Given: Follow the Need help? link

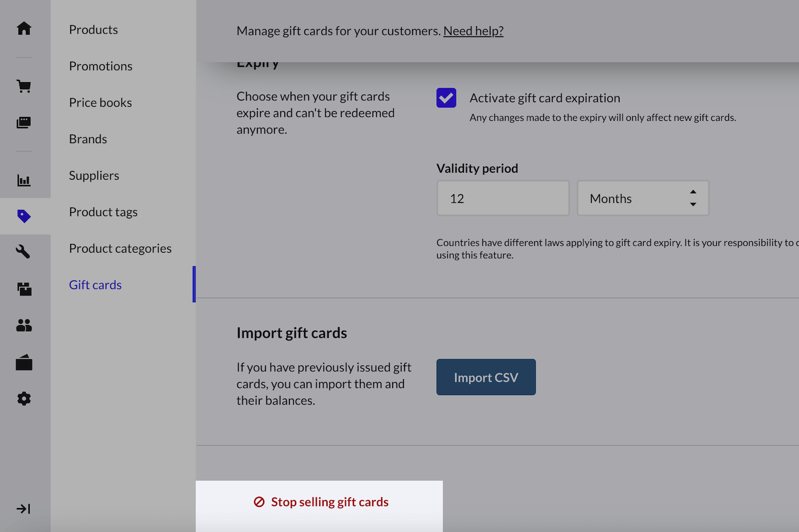Looking at the screenshot, I should (x=473, y=31).
